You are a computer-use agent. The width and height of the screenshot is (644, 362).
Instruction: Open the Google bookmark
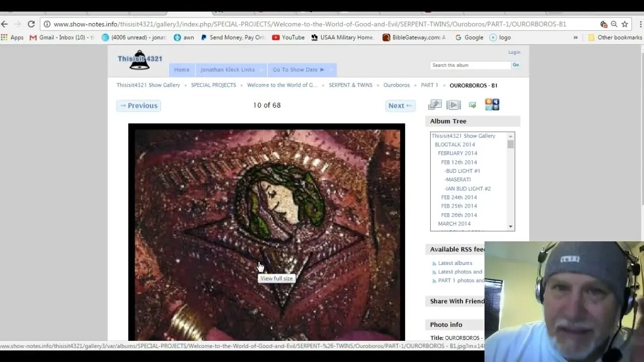coord(469,37)
